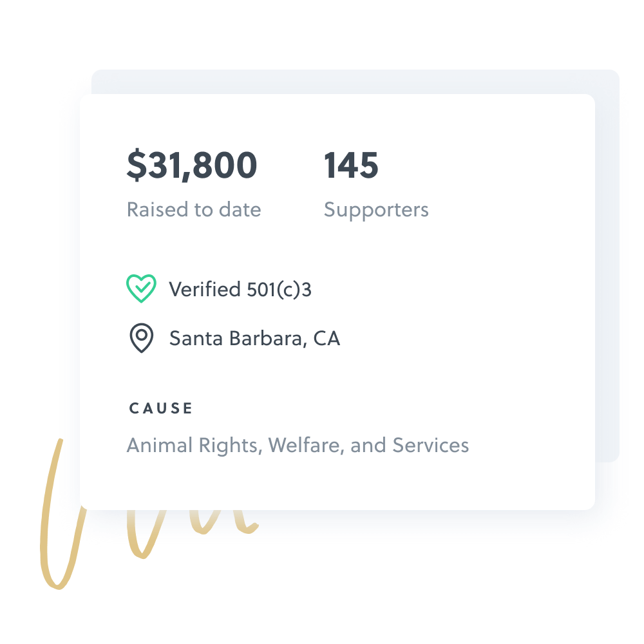Click the CAUSE heading
Viewport: 644px width, 644px height.
161,408
